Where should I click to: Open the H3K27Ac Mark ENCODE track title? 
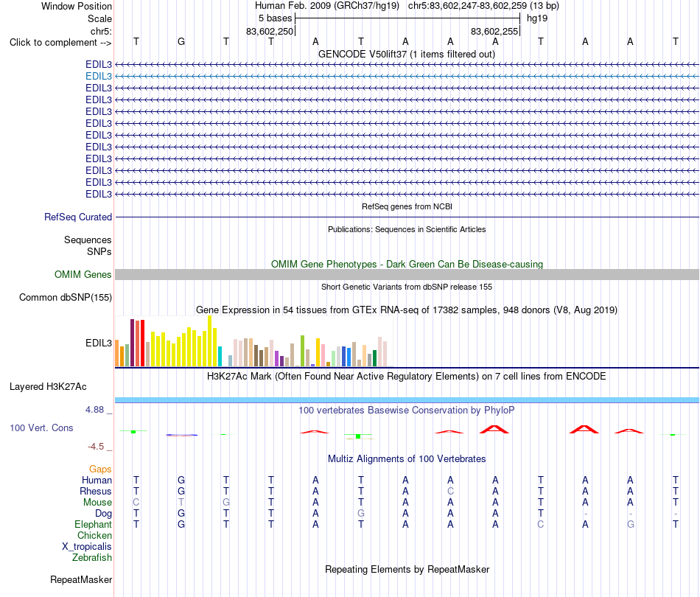click(407, 377)
